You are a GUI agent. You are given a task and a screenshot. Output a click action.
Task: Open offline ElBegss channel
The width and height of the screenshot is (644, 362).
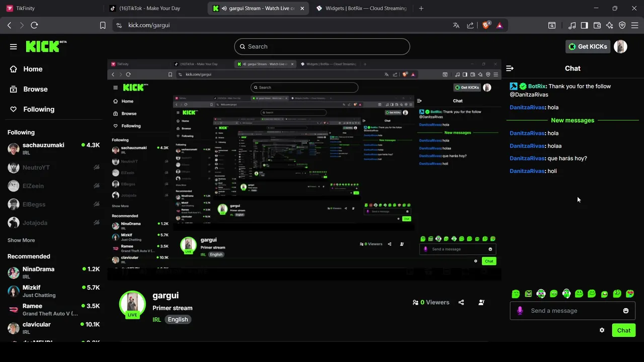coord(53,204)
